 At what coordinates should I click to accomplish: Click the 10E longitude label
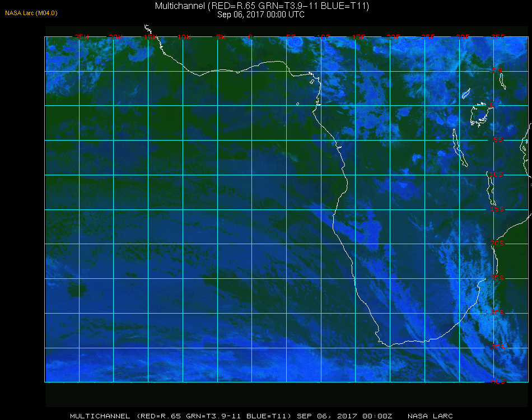323,37
